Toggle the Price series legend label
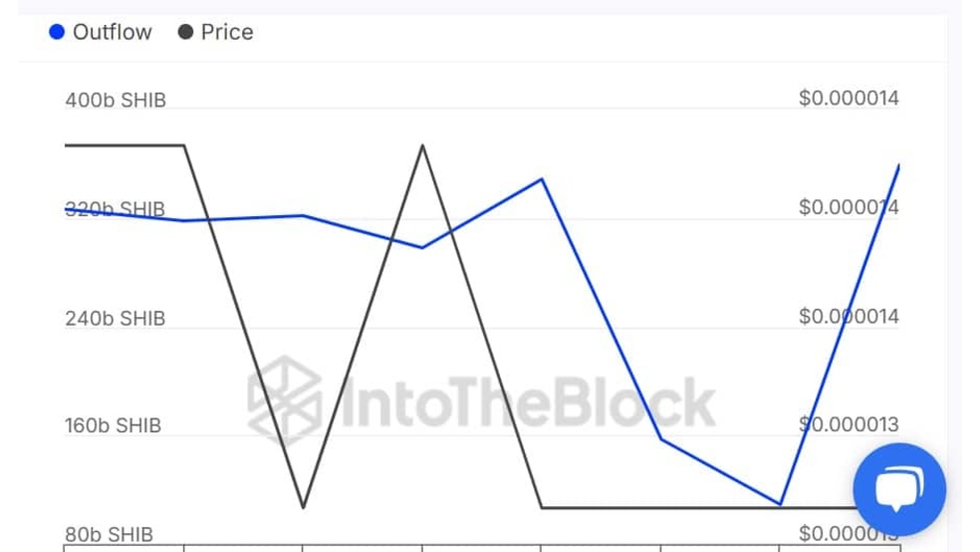The height and width of the screenshot is (552, 980). click(x=227, y=33)
